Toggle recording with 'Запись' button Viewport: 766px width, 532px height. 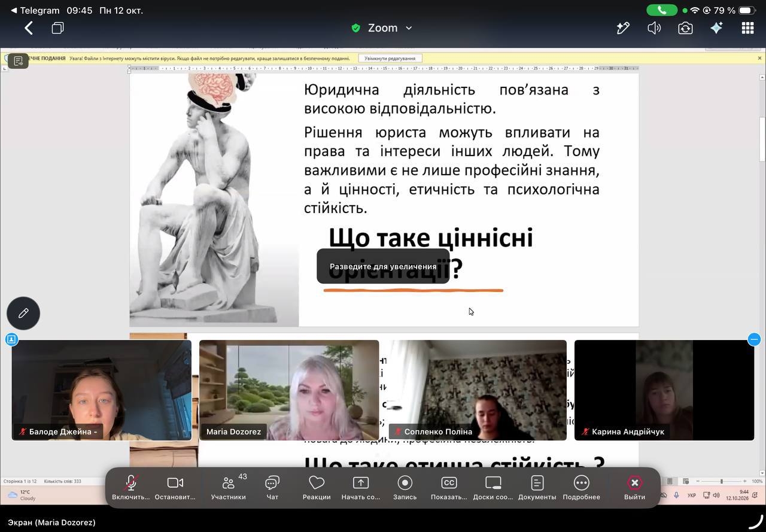tap(405, 488)
